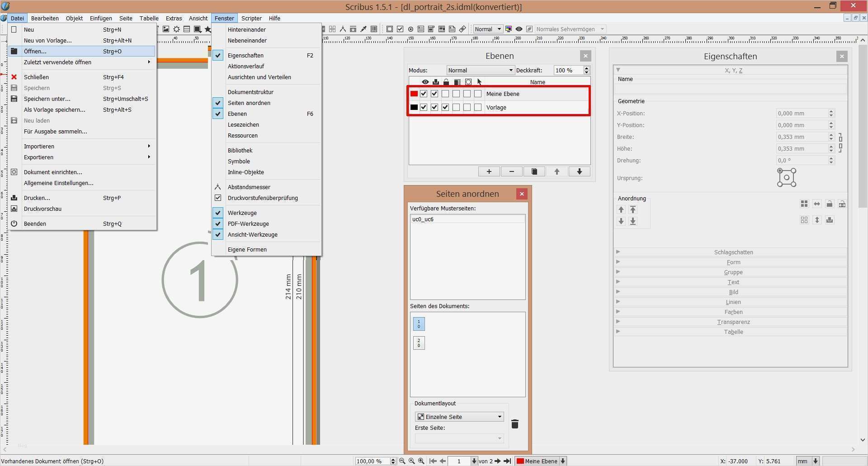Click trash icon in Seiten anordnen panel
This screenshot has width=868, height=466.
coord(515,424)
